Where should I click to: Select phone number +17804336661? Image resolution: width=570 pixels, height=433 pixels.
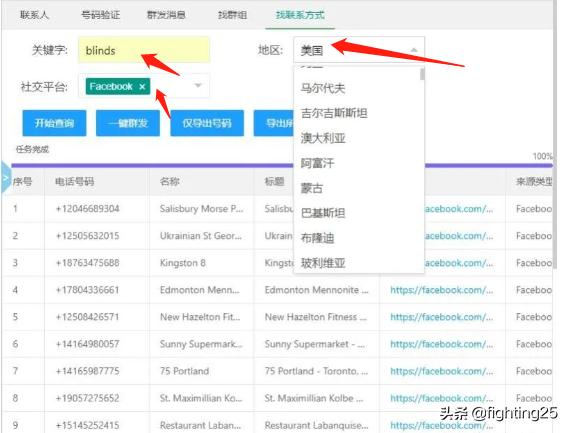pyautogui.click(x=87, y=290)
